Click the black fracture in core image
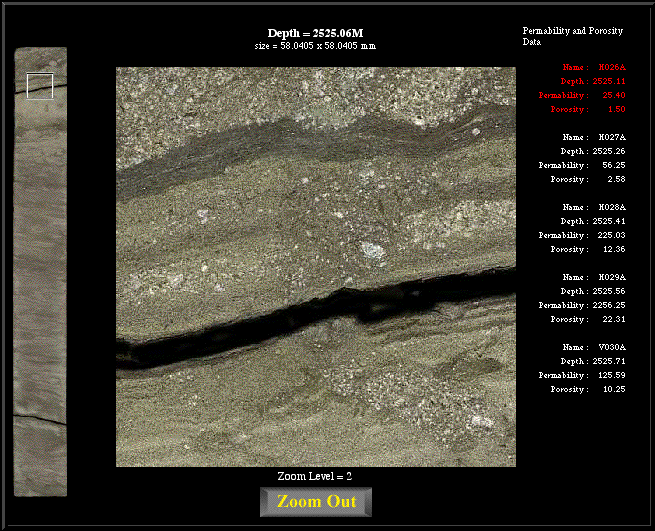This screenshot has height=531, width=655. click(x=300, y=320)
